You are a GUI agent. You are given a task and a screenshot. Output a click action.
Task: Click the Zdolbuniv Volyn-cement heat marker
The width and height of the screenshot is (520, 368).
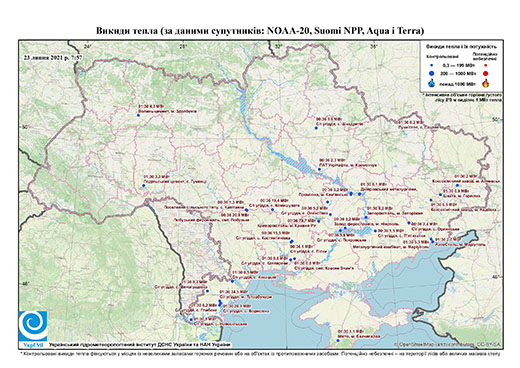(x=138, y=115)
